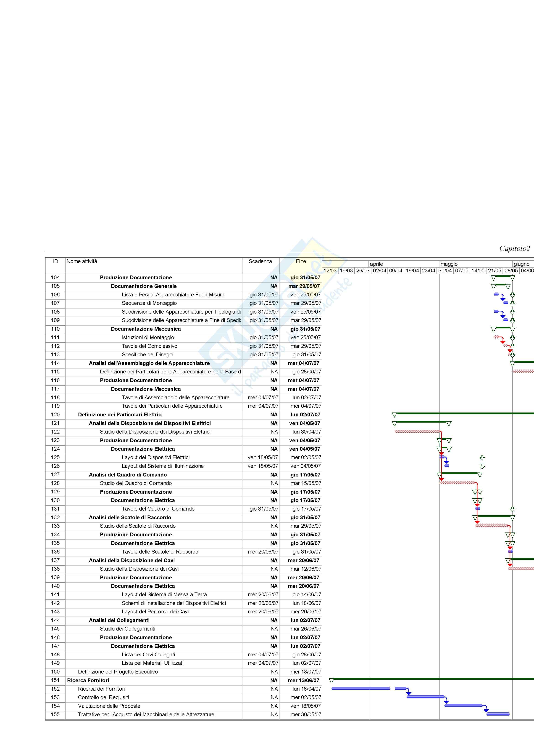The height and width of the screenshot is (756, 534).
Task: Select row ID 150
Action: [55, 672]
